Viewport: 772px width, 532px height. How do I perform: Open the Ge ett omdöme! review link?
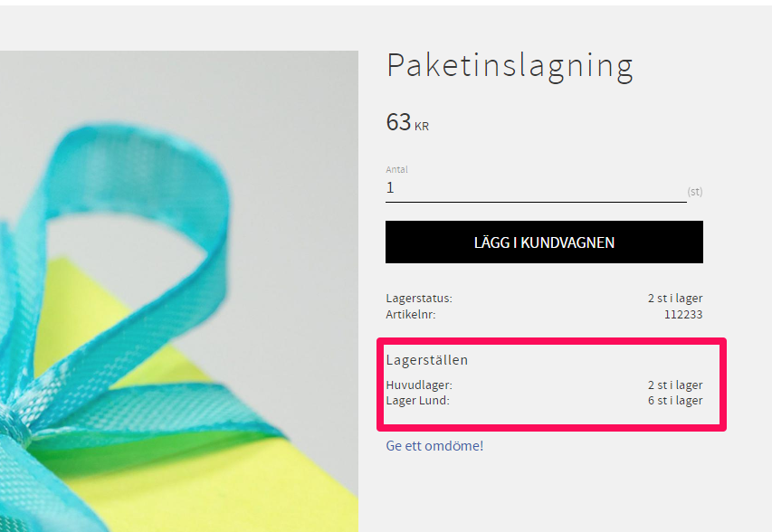[x=434, y=446]
